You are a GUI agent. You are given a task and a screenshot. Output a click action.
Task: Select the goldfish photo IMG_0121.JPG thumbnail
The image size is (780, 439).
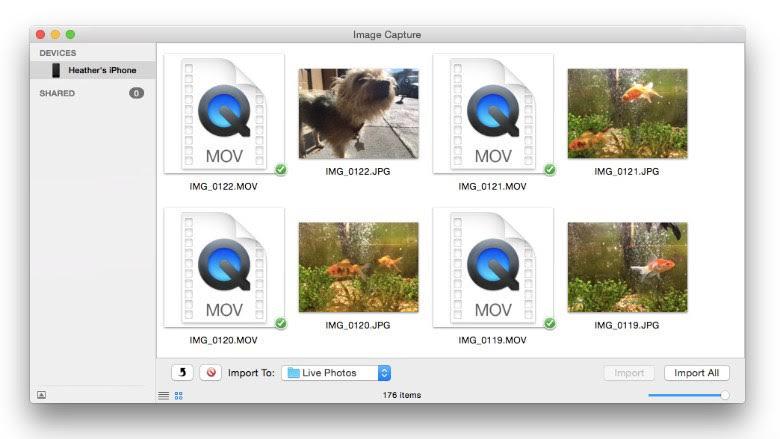(627, 114)
